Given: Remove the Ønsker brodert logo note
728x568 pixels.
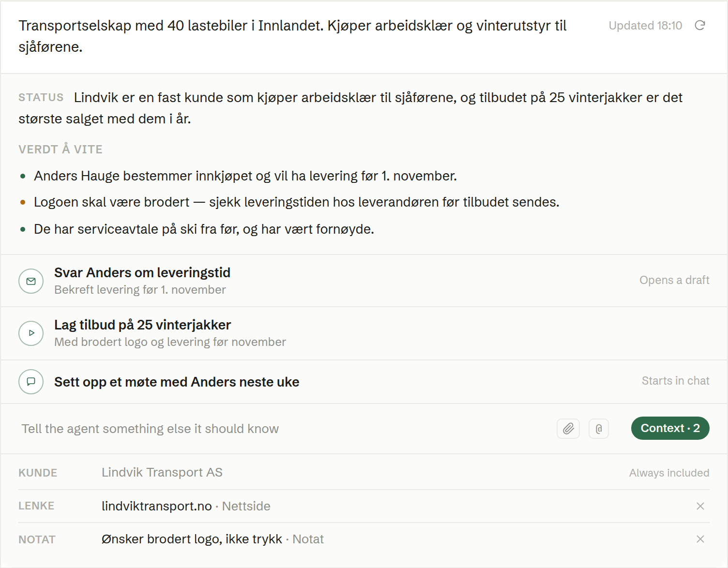Looking at the screenshot, I should coord(700,539).
